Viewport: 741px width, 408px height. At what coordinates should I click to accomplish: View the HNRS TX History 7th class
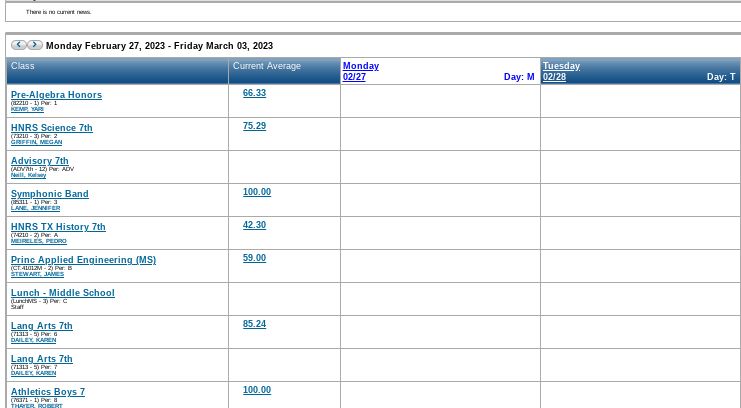click(58, 227)
